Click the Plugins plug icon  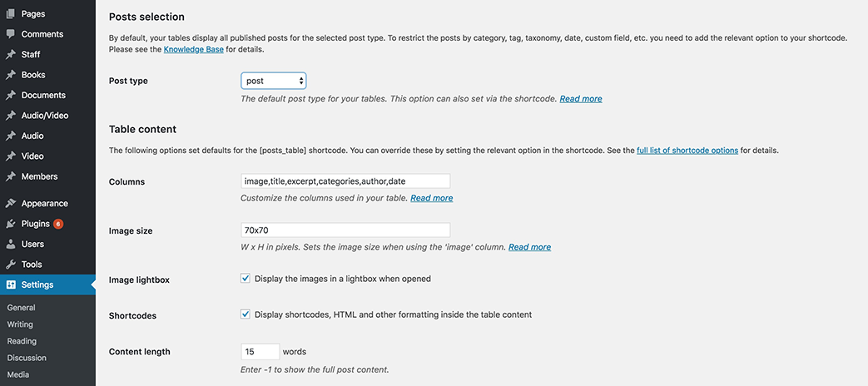[x=10, y=224]
